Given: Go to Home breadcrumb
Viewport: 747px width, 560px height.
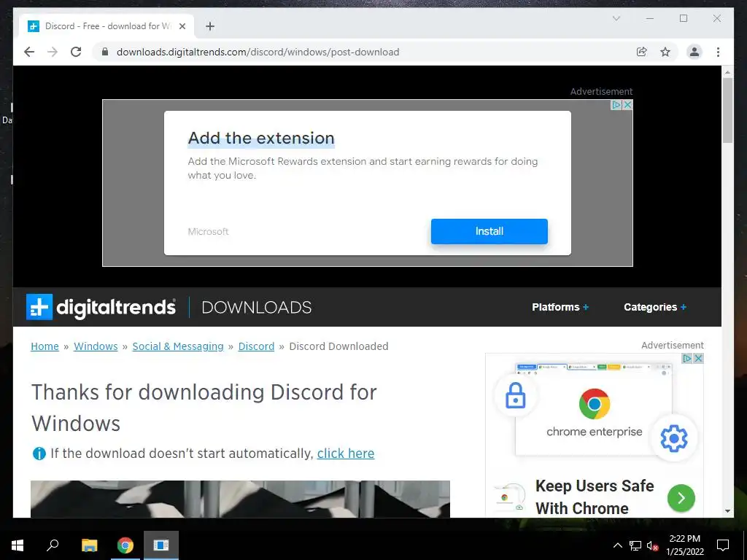Looking at the screenshot, I should point(44,346).
